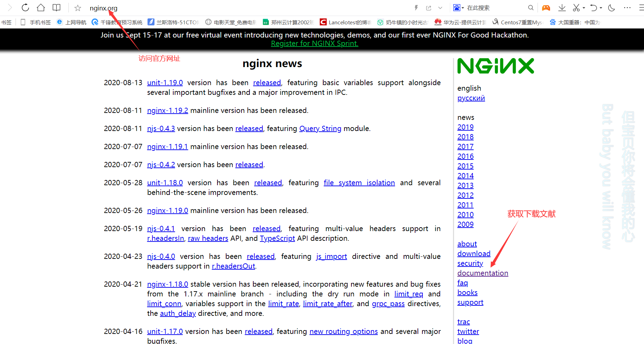
Task: Open the 兰斯洛特-51CTO bookmark
Action: [174, 22]
